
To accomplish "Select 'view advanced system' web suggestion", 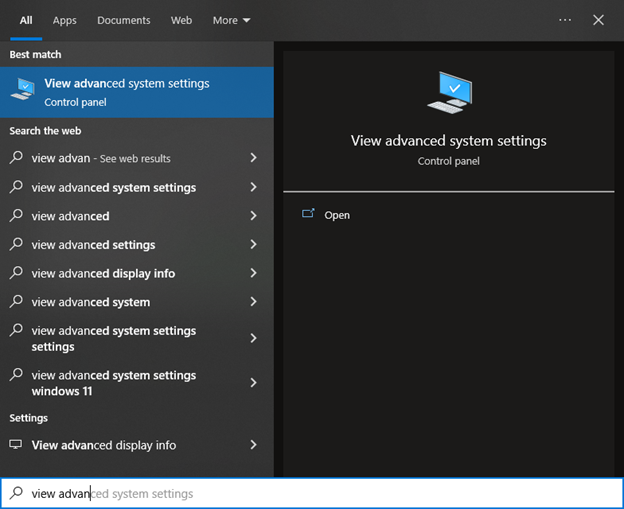I will coord(137,302).
